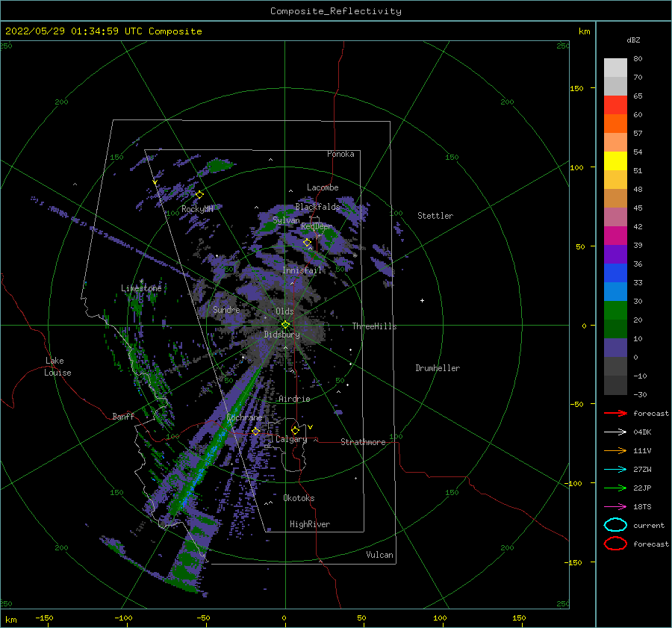Click the Didsbury city label

pyautogui.click(x=282, y=335)
